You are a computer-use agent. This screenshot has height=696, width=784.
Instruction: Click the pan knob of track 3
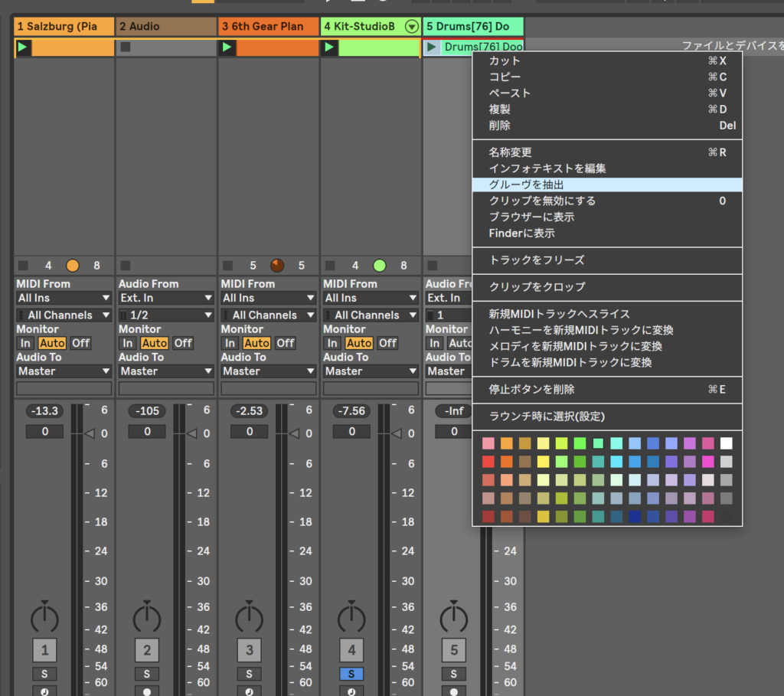[249, 617]
